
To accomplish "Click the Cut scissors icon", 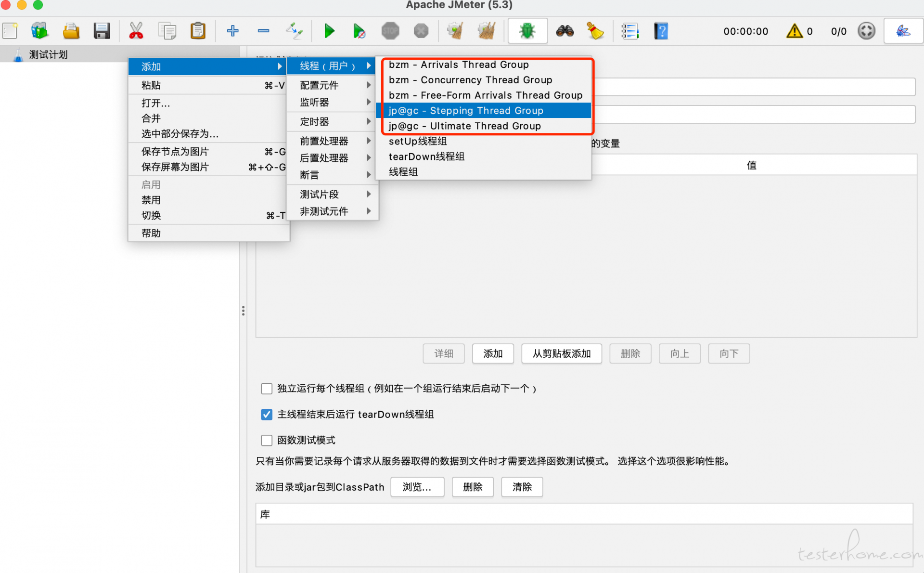I will [x=136, y=31].
